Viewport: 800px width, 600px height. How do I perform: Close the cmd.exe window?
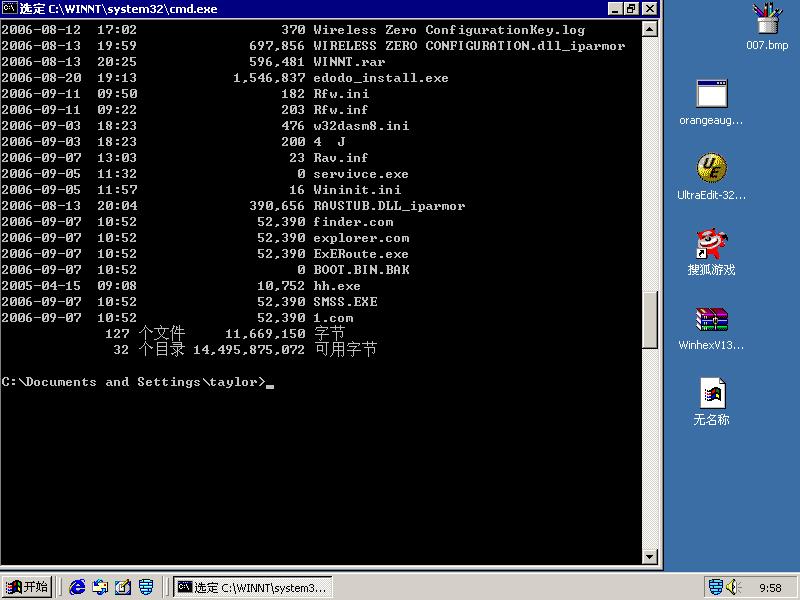click(x=649, y=9)
